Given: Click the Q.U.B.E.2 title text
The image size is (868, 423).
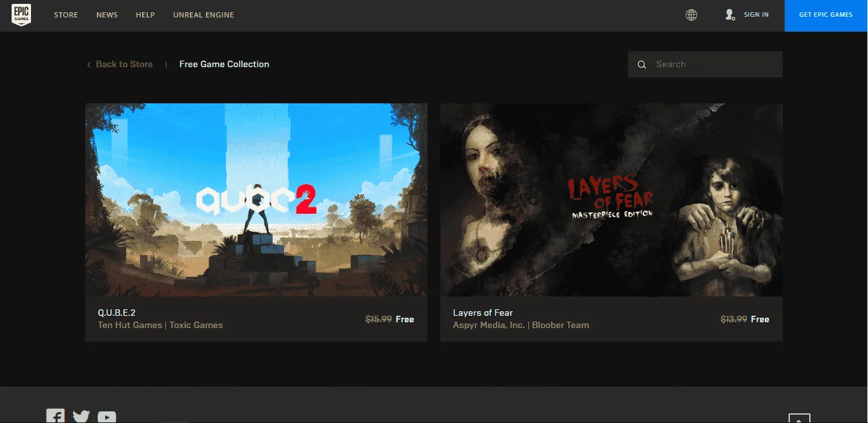Looking at the screenshot, I should [117, 313].
